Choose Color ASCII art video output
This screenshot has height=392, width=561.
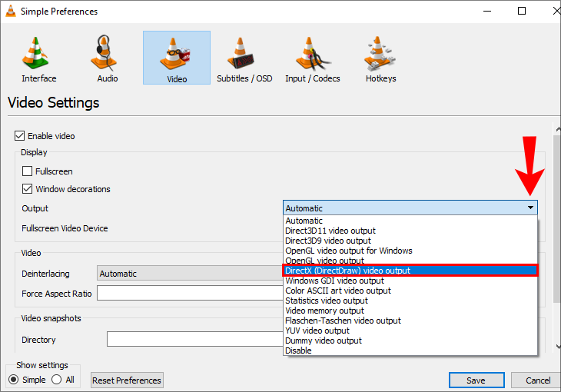[410, 291]
